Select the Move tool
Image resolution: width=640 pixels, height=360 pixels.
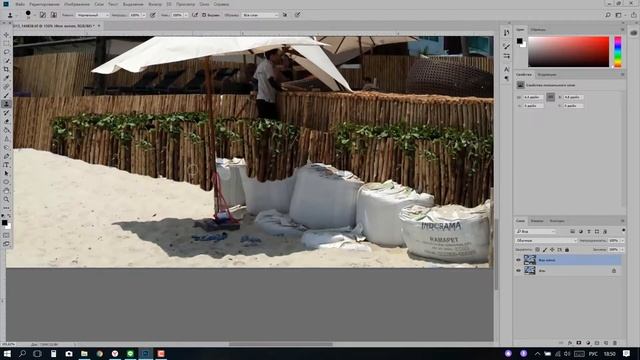pos(6,35)
